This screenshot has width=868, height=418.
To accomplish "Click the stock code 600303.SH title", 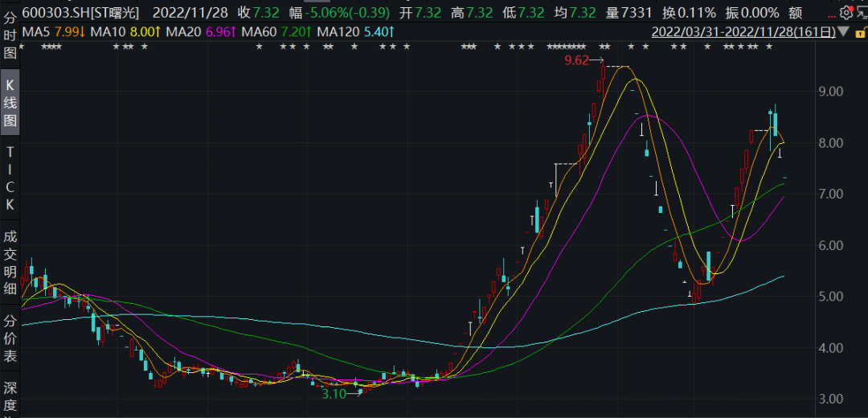I will (56, 12).
